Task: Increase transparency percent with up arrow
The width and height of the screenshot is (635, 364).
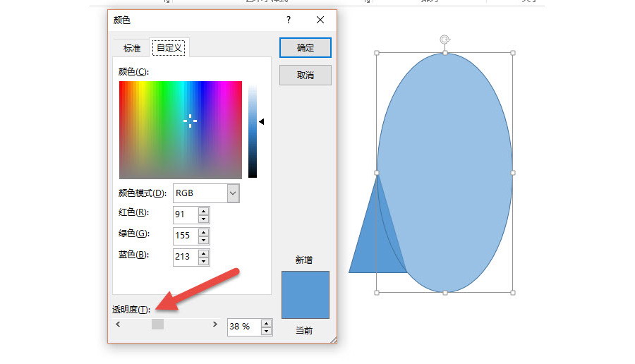Action: [x=266, y=323]
